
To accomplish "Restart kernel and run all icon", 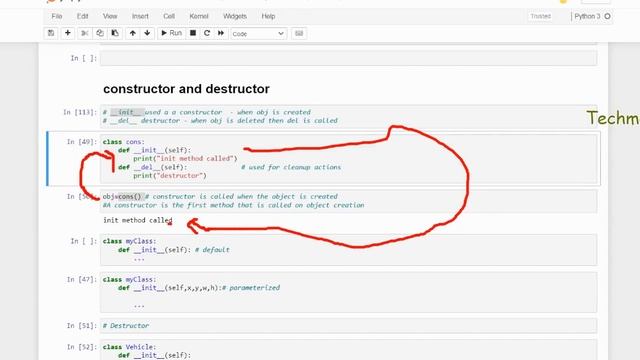I will point(221,33).
